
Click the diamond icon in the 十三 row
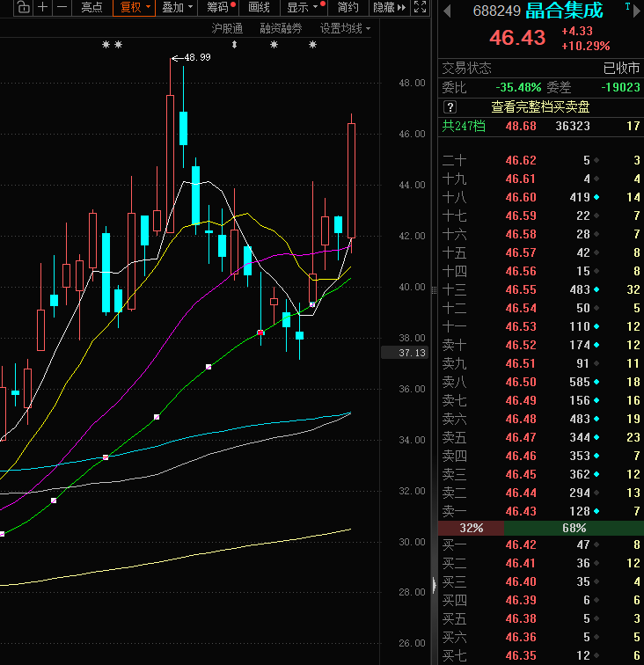(596, 289)
